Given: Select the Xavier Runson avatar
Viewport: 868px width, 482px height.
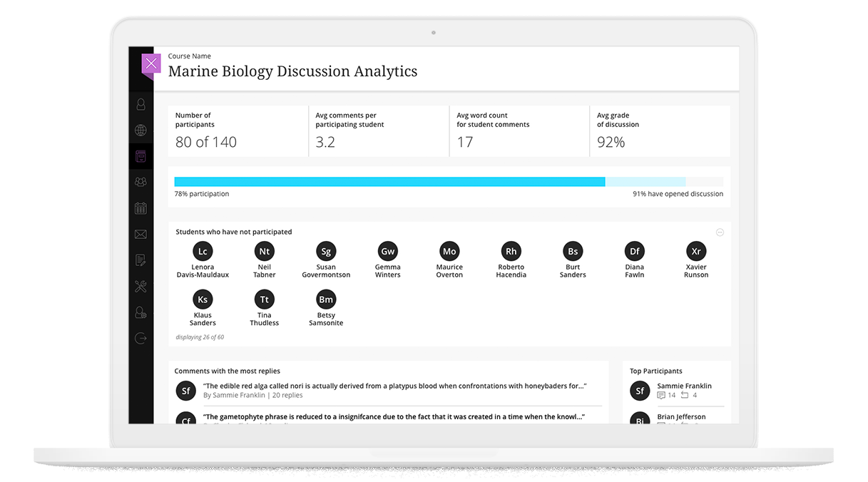Looking at the screenshot, I should 696,251.
